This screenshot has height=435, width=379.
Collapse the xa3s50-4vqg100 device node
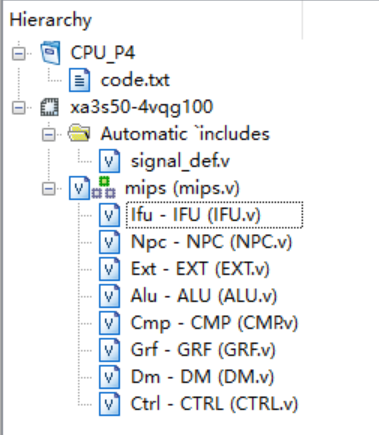(x=19, y=107)
